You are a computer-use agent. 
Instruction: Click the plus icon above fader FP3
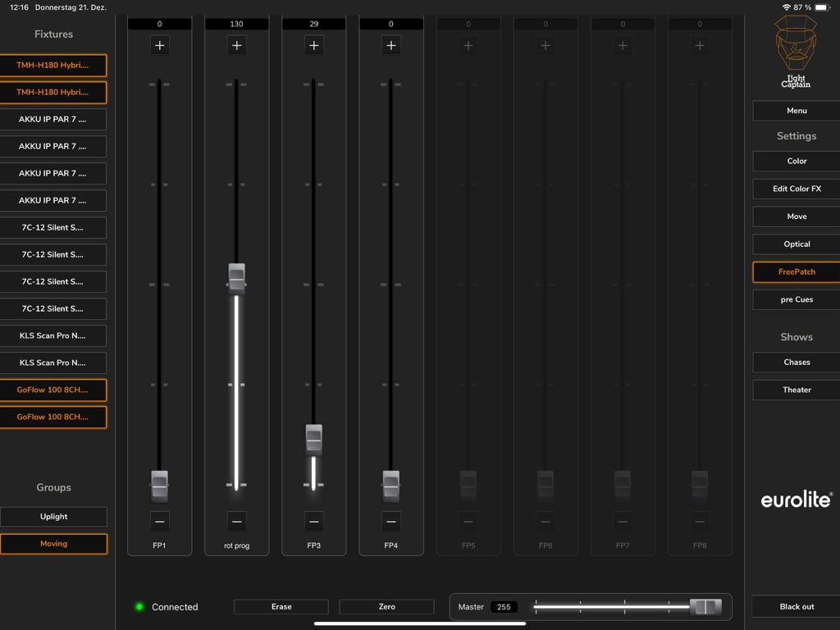coord(313,45)
